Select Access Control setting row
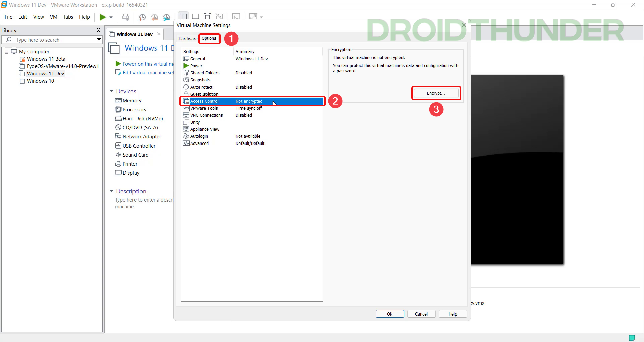 pos(252,101)
